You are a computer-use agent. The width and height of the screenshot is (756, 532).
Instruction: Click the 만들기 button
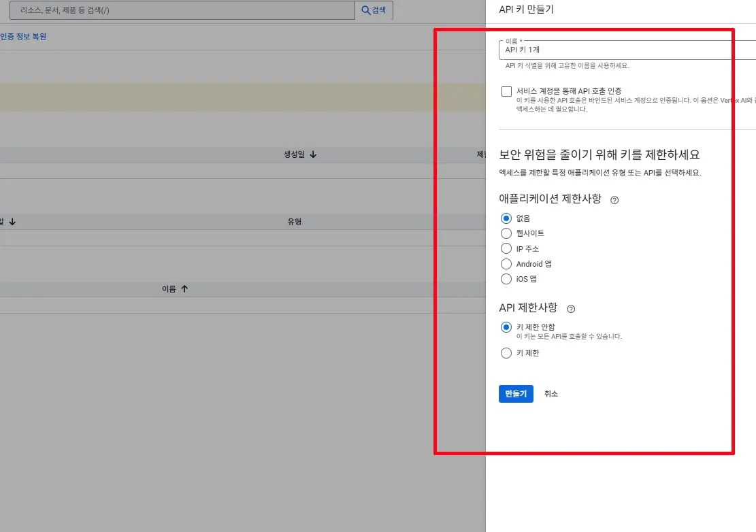[515, 393]
